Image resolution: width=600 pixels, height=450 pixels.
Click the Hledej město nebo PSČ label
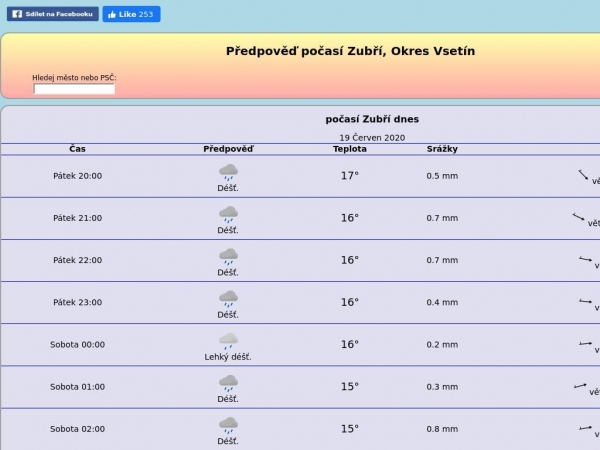[x=74, y=78]
